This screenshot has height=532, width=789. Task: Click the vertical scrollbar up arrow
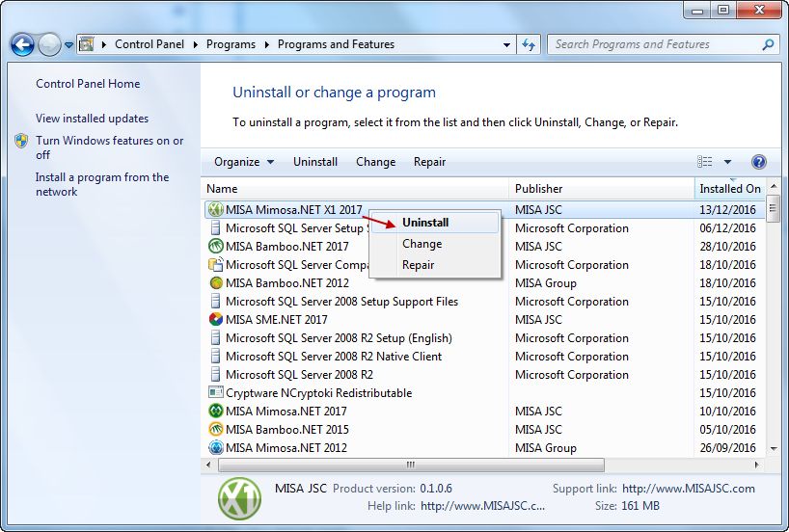774,187
